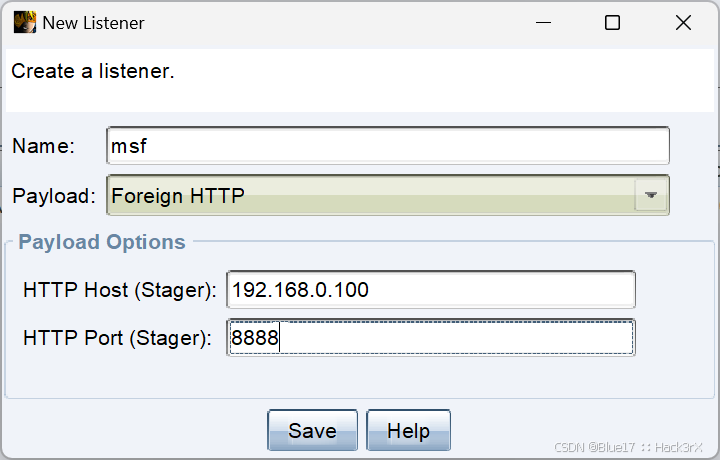
Task: Open the Payload combo box showing Foreign HTTP
Action: [388, 195]
